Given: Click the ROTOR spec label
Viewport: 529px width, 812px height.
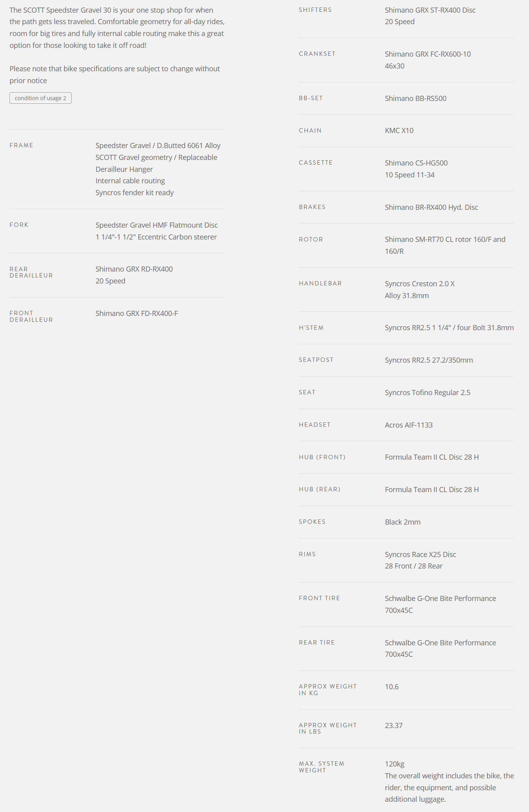Looking at the screenshot, I should coord(311,240).
